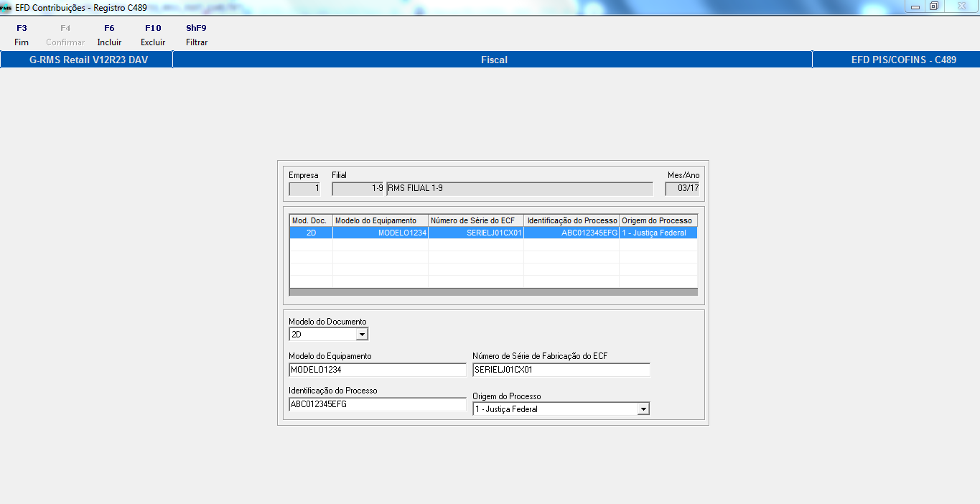980x504 pixels.
Task: Click the ShF9 Filtrar toolbar button
Action: (x=197, y=35)
